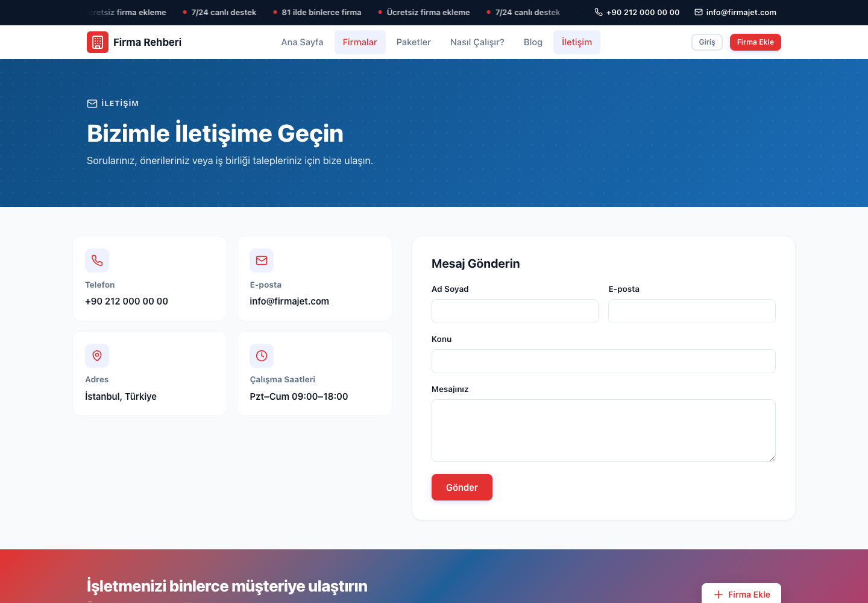The height and width of the screenshot is (603, 868).
Task: Click the envelope icon next to the İLETİŞİM heading
Action: (x=92, y=104)
